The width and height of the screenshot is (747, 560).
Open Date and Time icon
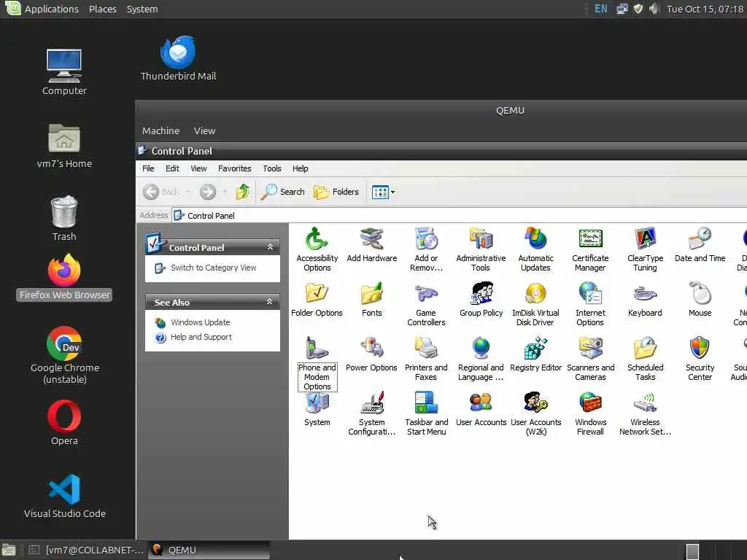pyautogui.click(x=700, y=245)
